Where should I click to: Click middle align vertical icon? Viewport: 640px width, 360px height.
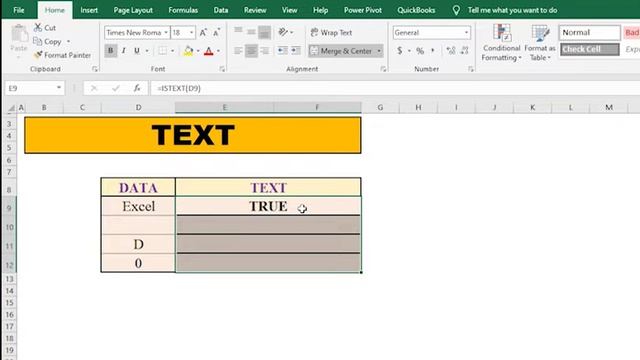(x=251, y=31)
